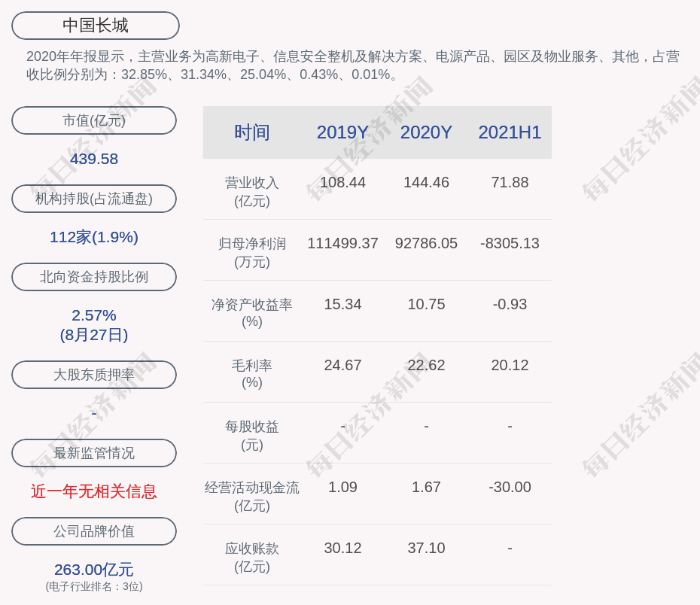This screenshot has height=605, width=700.
Task: Select the 机构持股(占流通盘) label pill
Action: pos(94,199)
